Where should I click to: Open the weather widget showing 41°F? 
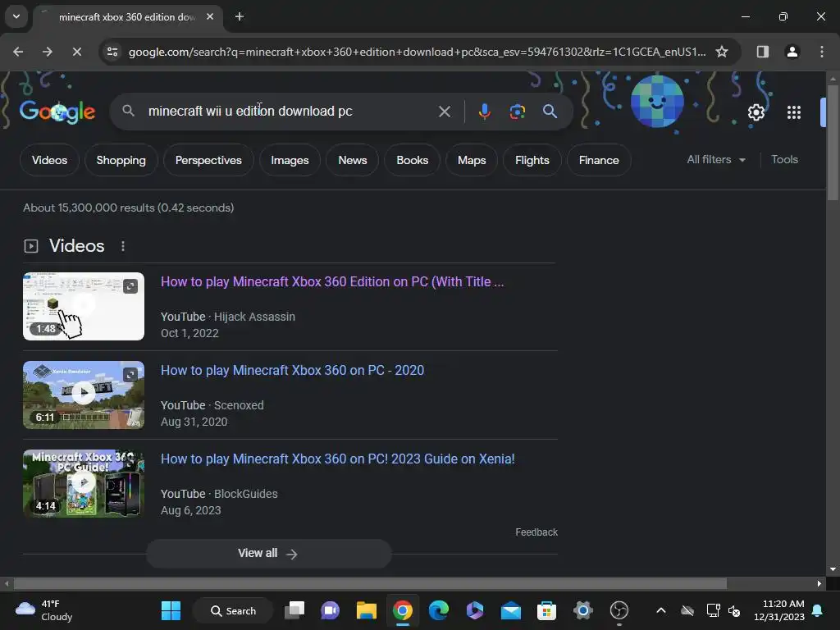(x=44, y=610)
